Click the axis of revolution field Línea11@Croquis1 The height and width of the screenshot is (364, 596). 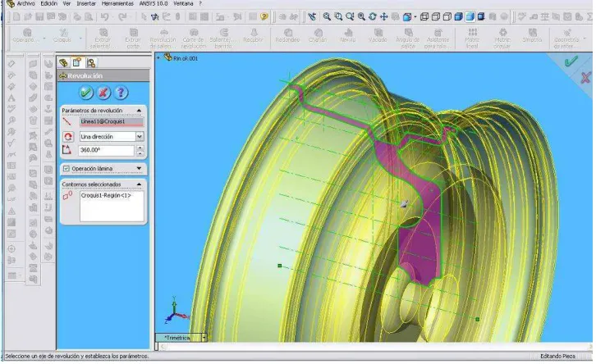click(x=112, y=122)
